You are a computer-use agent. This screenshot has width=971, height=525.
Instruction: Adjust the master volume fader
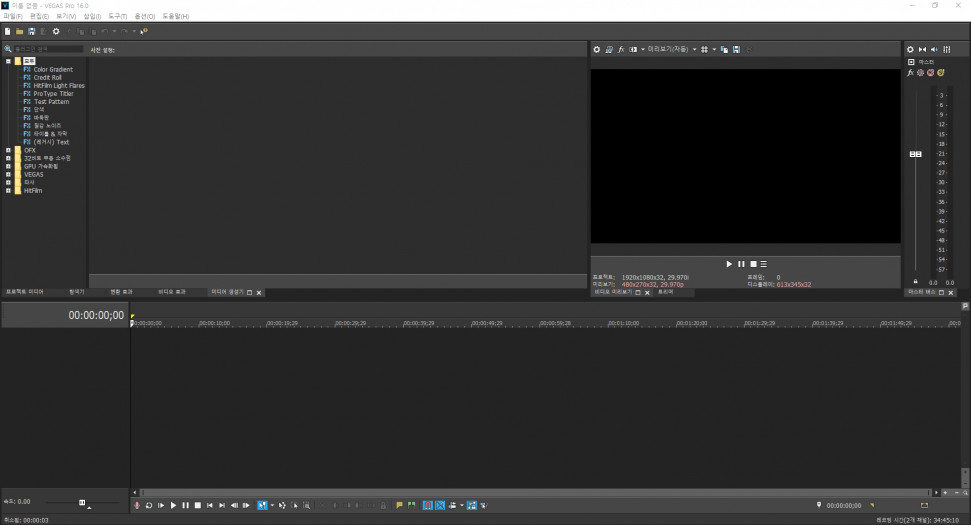915,154
